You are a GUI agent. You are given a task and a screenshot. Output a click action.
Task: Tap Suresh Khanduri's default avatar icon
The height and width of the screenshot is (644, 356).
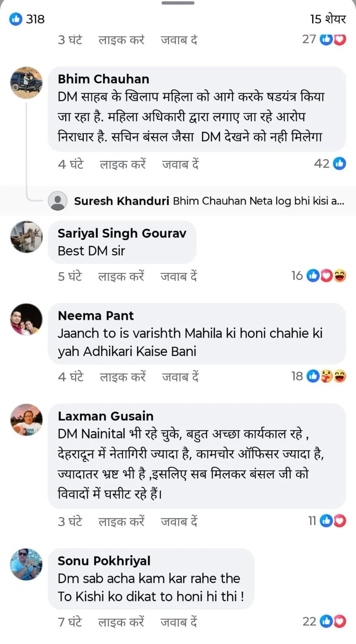[x=58, y=201]
